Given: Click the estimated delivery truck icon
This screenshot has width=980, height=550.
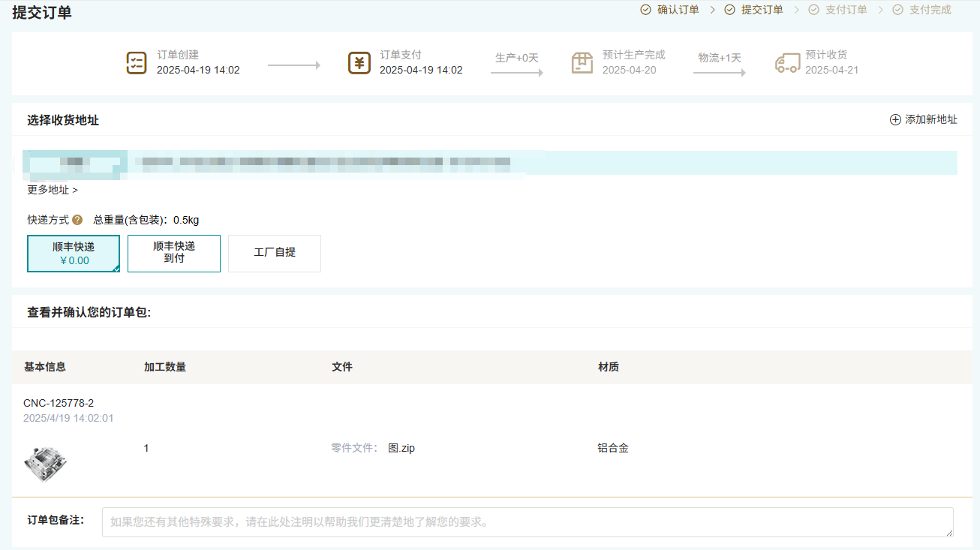Looking at the screenshot, I should pos(787,63).
